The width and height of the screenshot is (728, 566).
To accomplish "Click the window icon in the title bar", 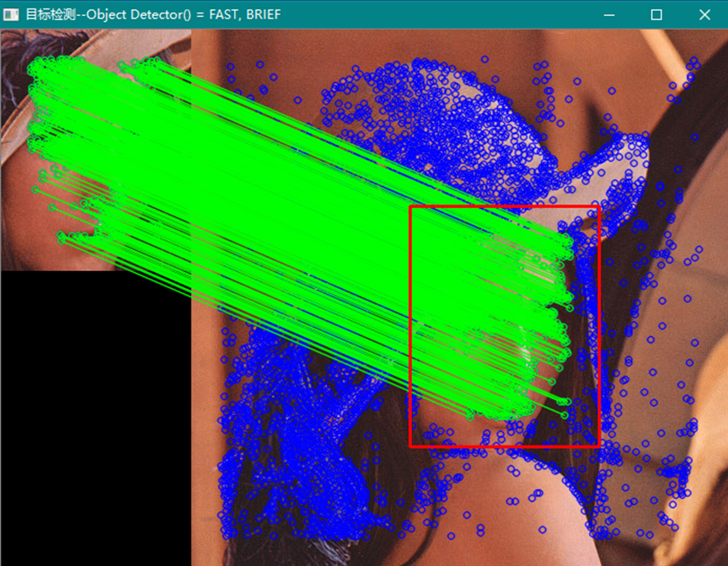I will tap(11, 15).
